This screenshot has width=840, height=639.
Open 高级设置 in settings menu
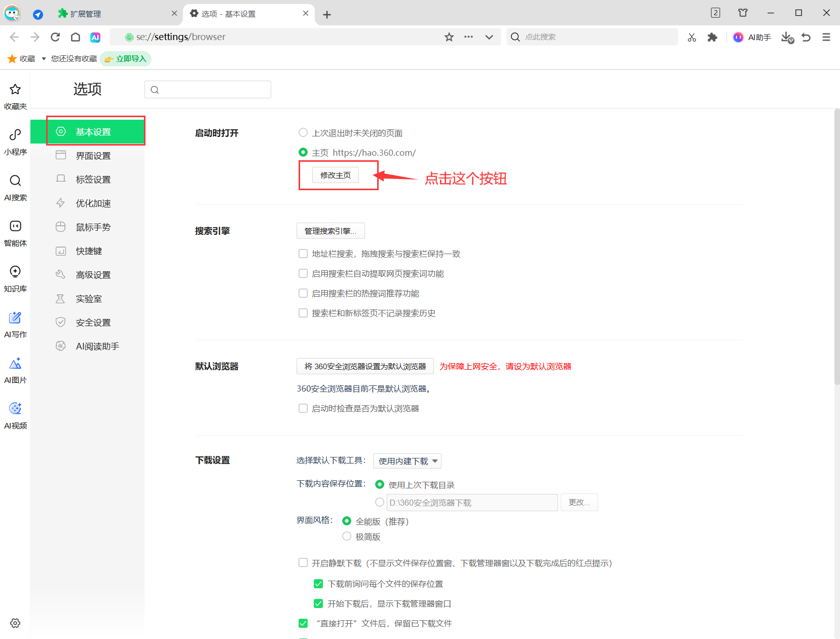point(93,275)
